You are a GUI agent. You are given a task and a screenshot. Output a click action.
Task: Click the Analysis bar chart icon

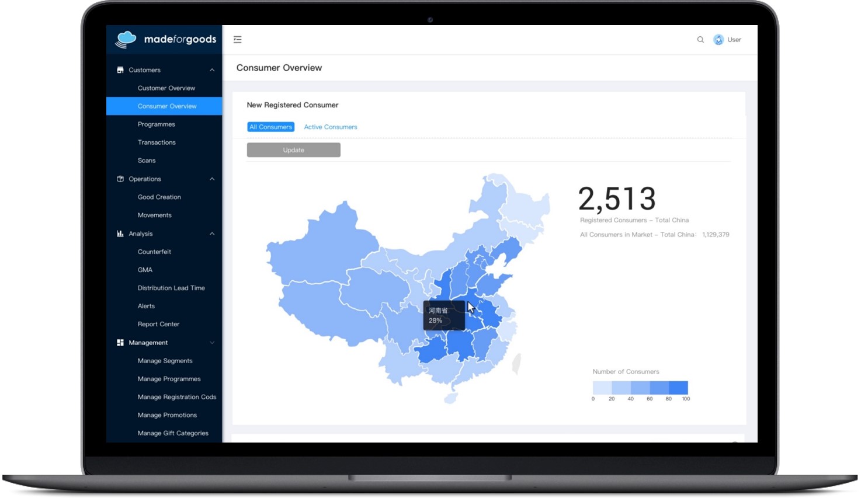click(120, 234)
